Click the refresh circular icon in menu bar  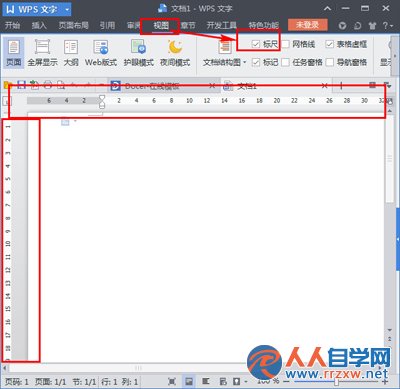[357, 25]
